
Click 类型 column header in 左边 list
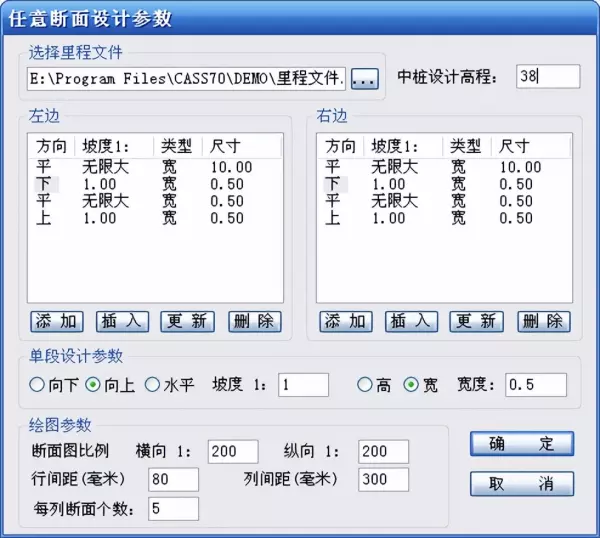click(x=178, y=146)
